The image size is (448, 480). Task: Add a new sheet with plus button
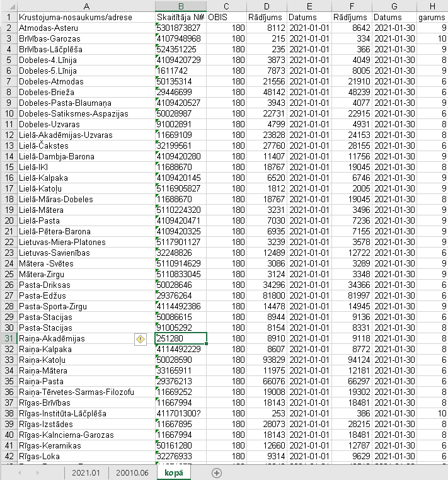(217, 473)
